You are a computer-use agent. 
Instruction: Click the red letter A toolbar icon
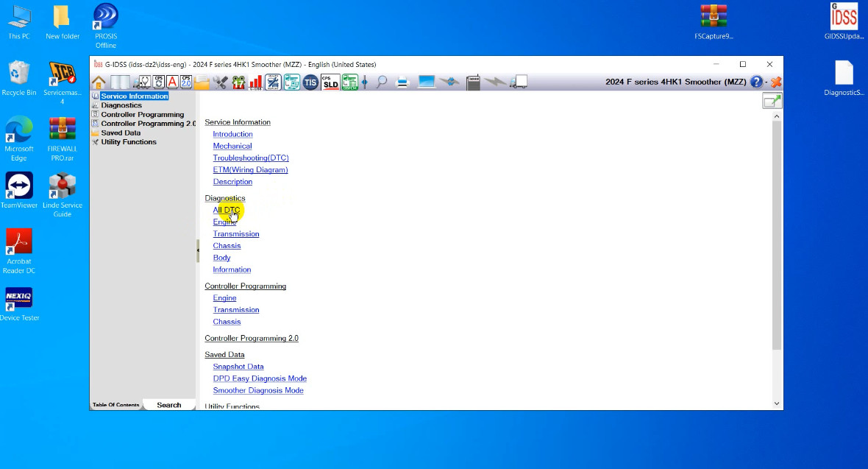(x=172, y=82)
